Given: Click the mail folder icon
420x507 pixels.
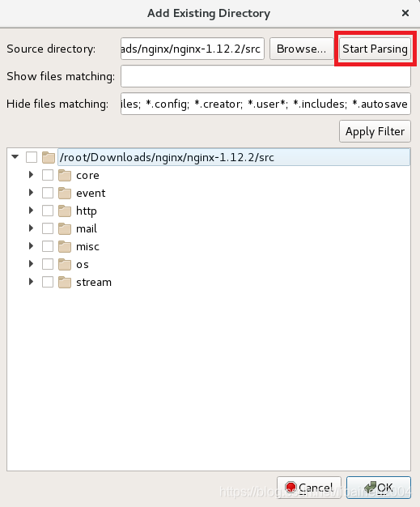Looking at the screenshot, I should (65, 228).
